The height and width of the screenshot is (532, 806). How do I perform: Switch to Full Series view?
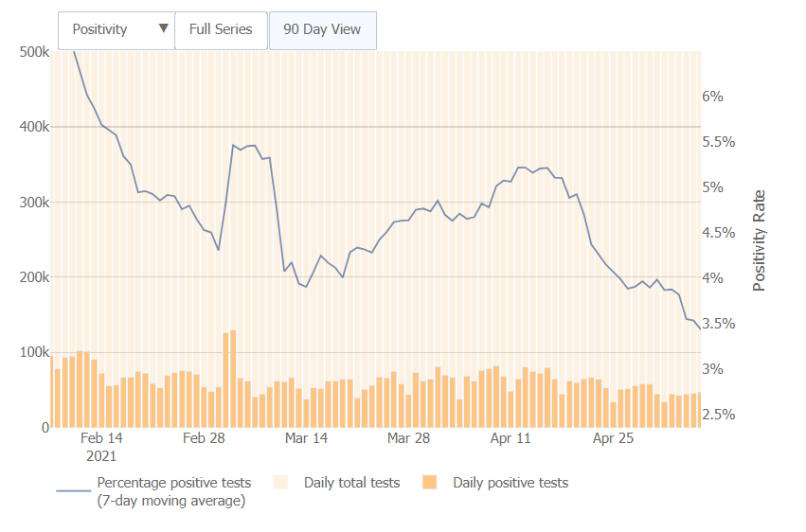tap(221, 29)
